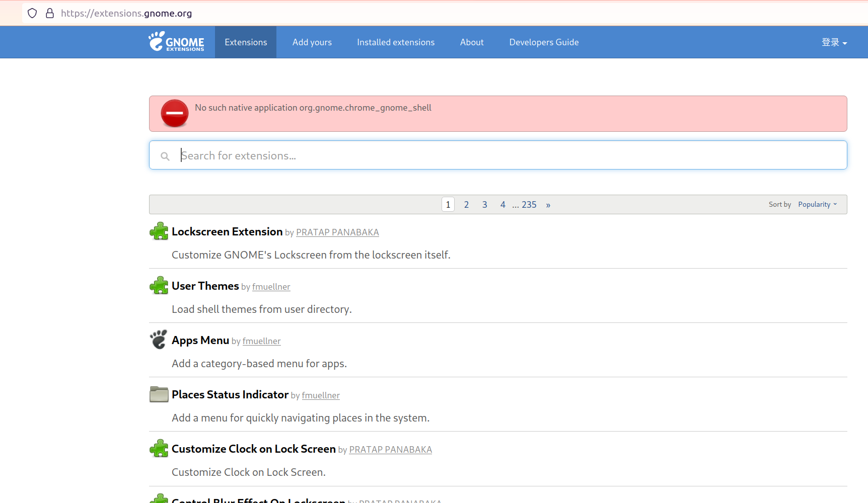The height and width of the screenshot is (503, 868).
Task: Open the Lockscreen Extension title
Action: [227, 231]
